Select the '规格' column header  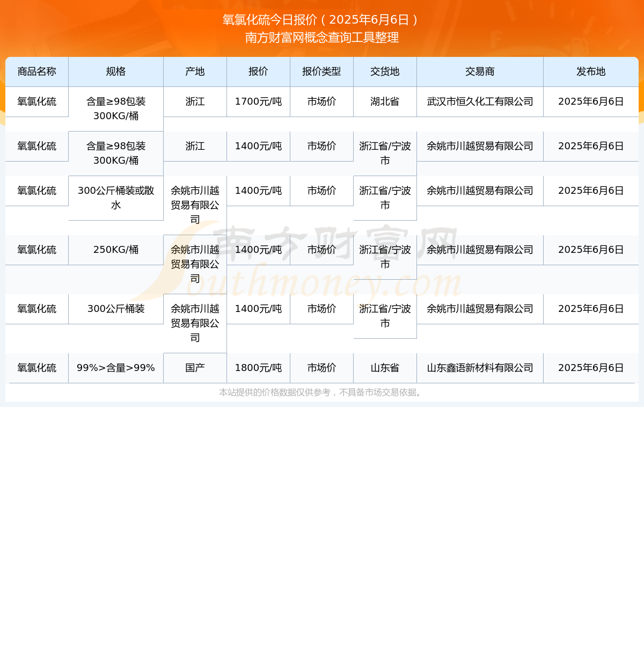click(x=116, y=71)
